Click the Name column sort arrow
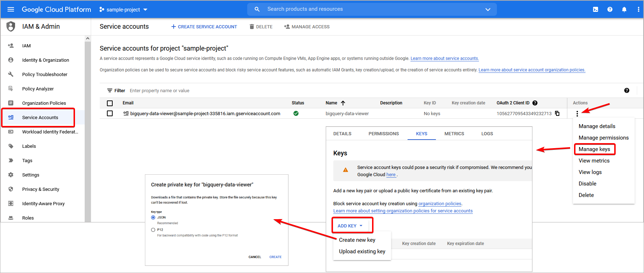This screenshot has width=644, height=273. coord(343,103)
